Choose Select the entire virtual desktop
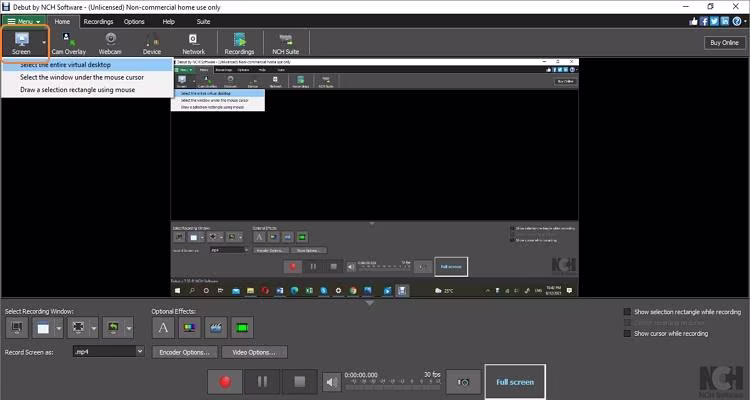Viewport: 750px width, 400px height. (x=87, y=65)
